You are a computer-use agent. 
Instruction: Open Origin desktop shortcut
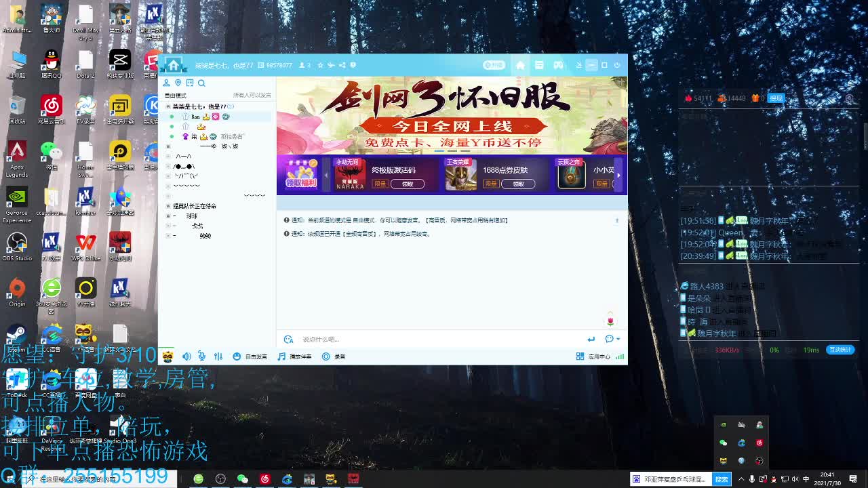pos(17,293)
